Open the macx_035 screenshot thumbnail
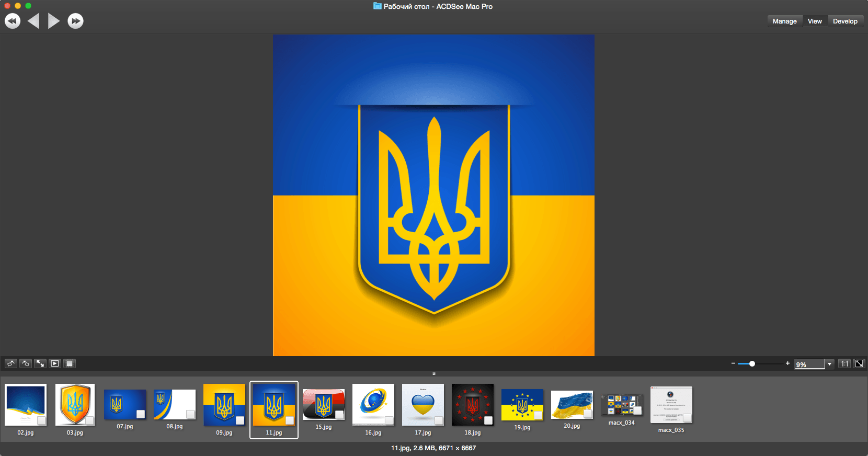Screen dimensions: 868x456 671,405
